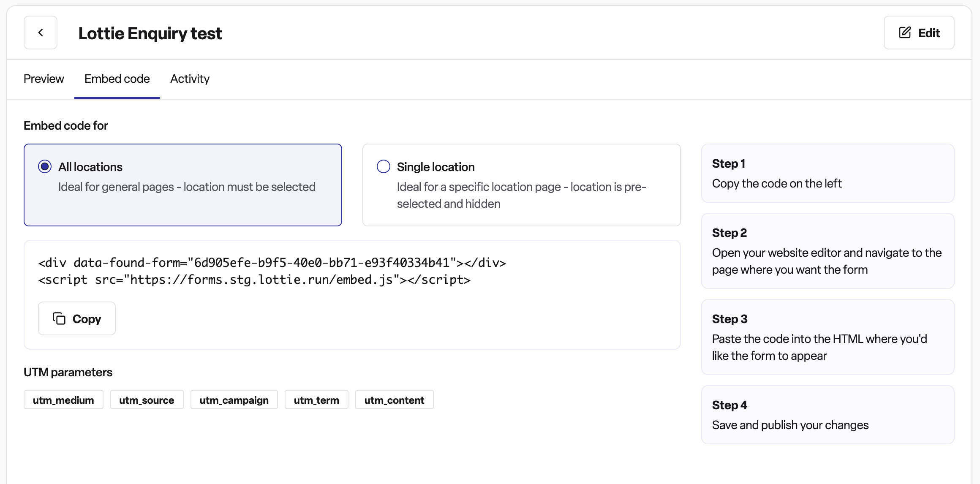Click the utm_term parameter tag
Screen dimensions: 980x484
[x=316, y=400]
